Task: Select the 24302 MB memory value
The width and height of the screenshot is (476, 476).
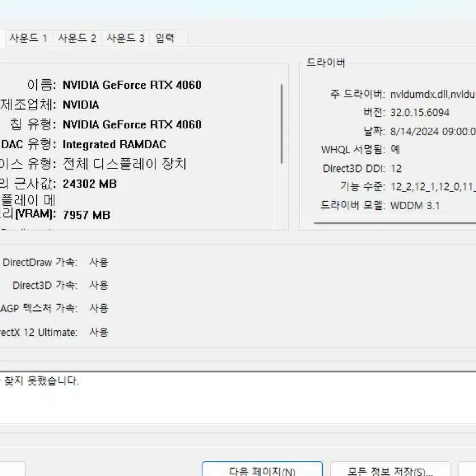Action: [x=89, y=184]
